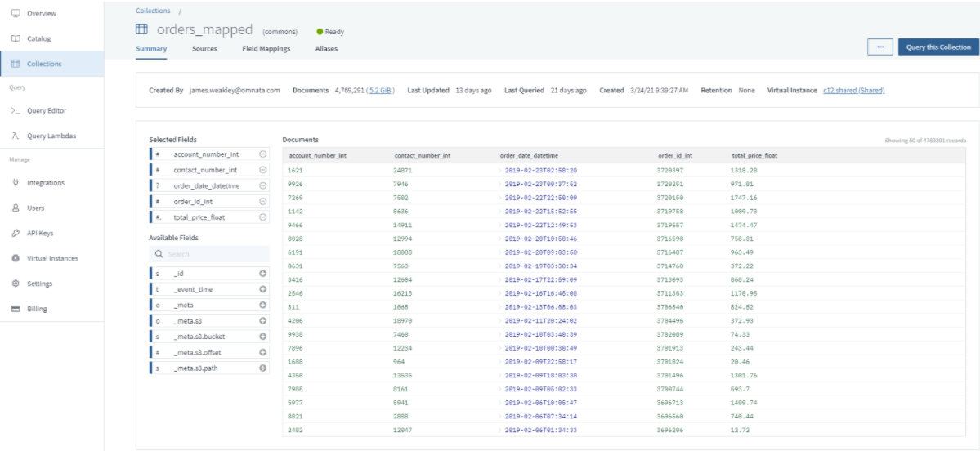Open the Overview monitor icon in sidebar
The image size is (980, 451).
[16, 14]
